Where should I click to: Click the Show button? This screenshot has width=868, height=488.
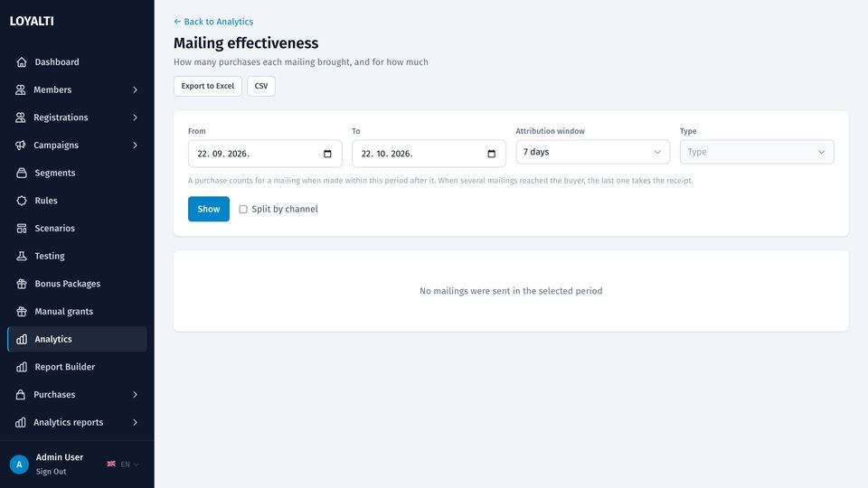pyautogui.click(x=209, y=209)
